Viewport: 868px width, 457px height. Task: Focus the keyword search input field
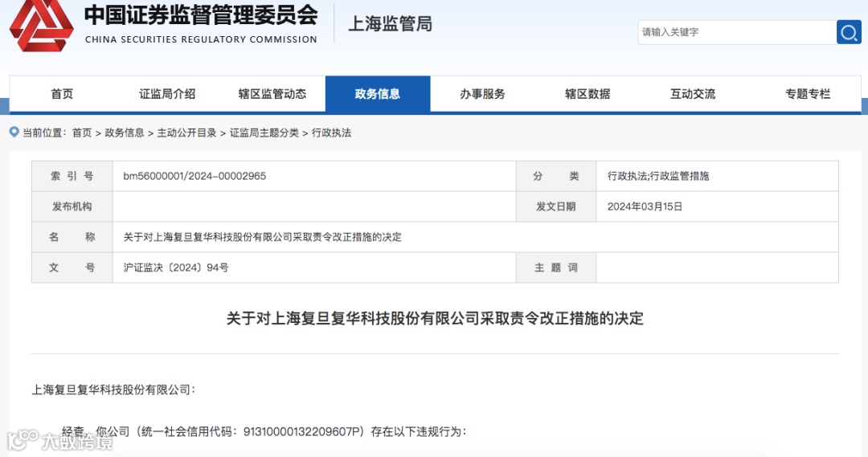click(x=737, y=32)
